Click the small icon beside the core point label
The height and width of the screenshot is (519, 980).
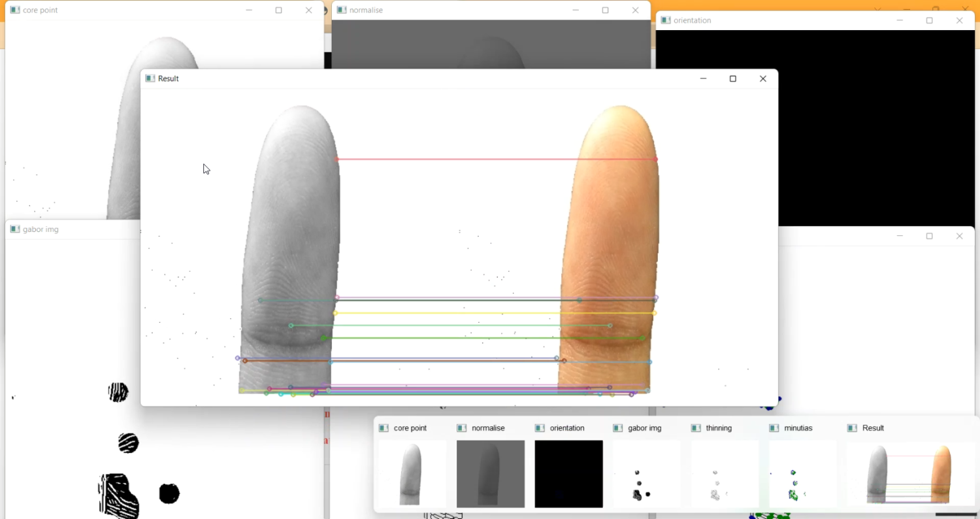click(384, 428)
